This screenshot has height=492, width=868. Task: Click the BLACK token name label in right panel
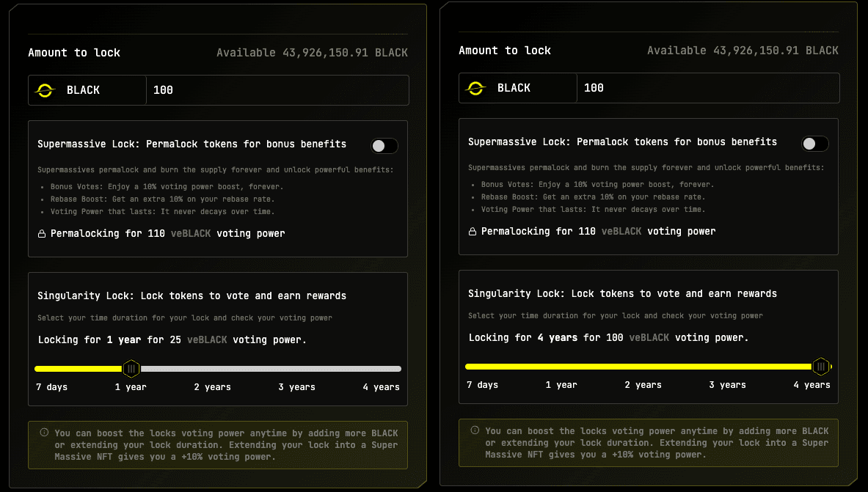(514, 88)
